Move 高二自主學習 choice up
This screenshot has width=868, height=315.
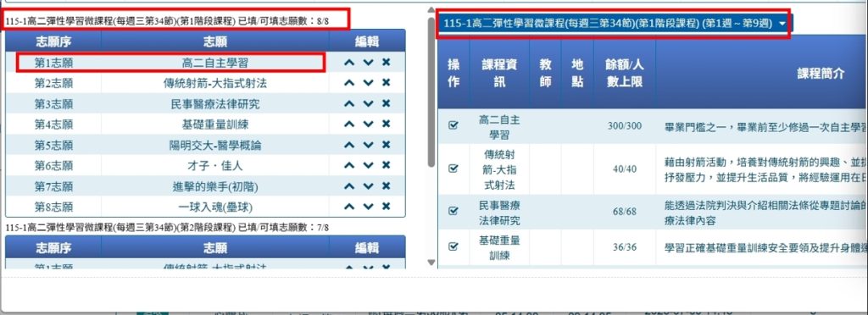[348, 63]
